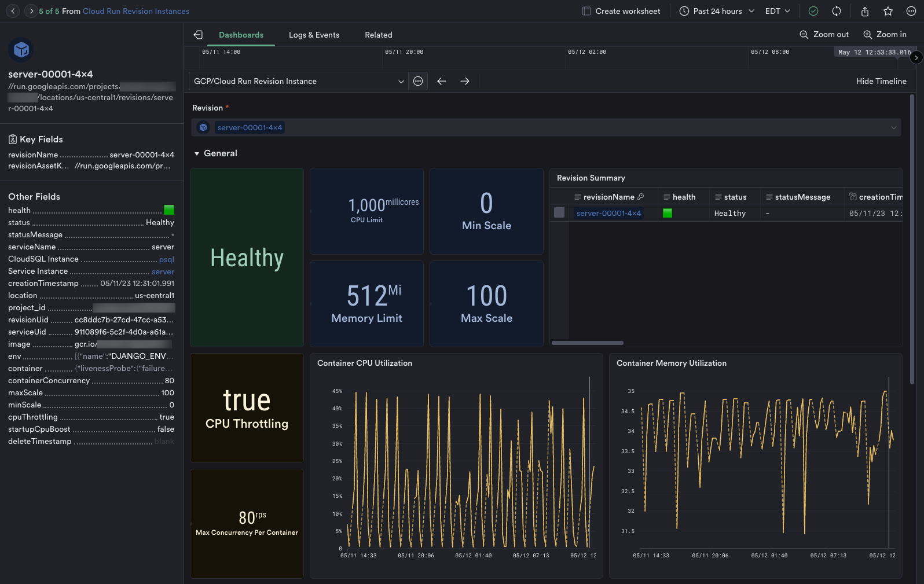Click the Max Scale 100 card

(x=486, y=304)
